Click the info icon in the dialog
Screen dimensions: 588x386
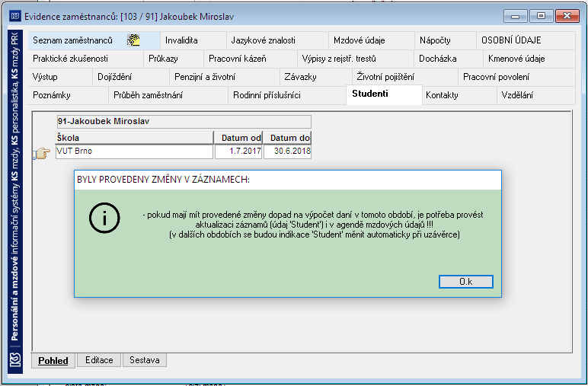click(104, 218)
